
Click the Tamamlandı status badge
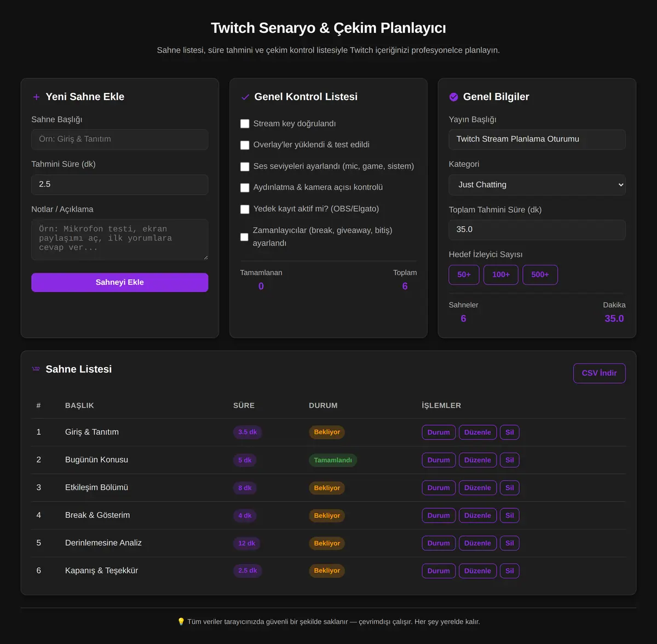[x=333, y=460]
